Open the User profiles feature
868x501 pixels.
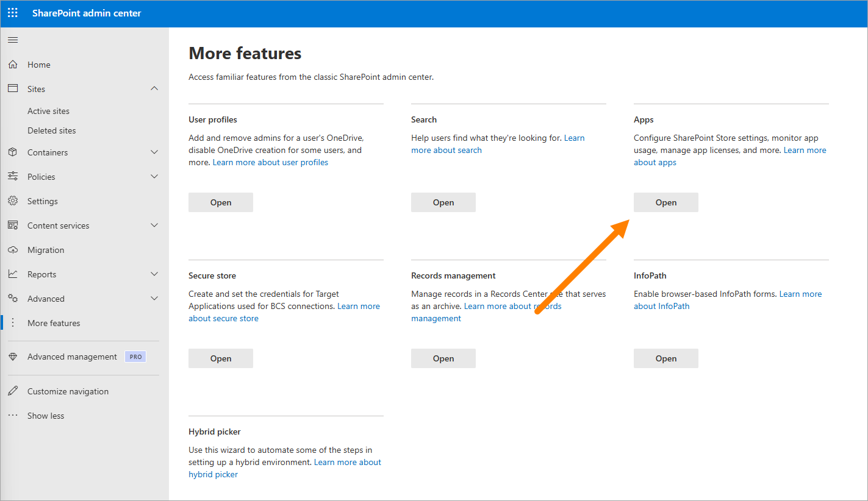point(221,202)
